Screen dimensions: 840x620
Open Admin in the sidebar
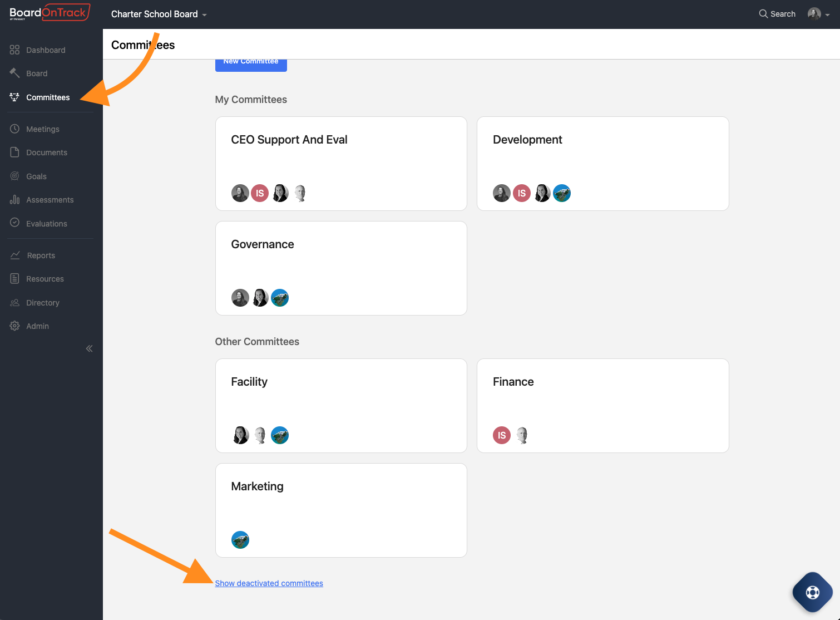(38, 326)
